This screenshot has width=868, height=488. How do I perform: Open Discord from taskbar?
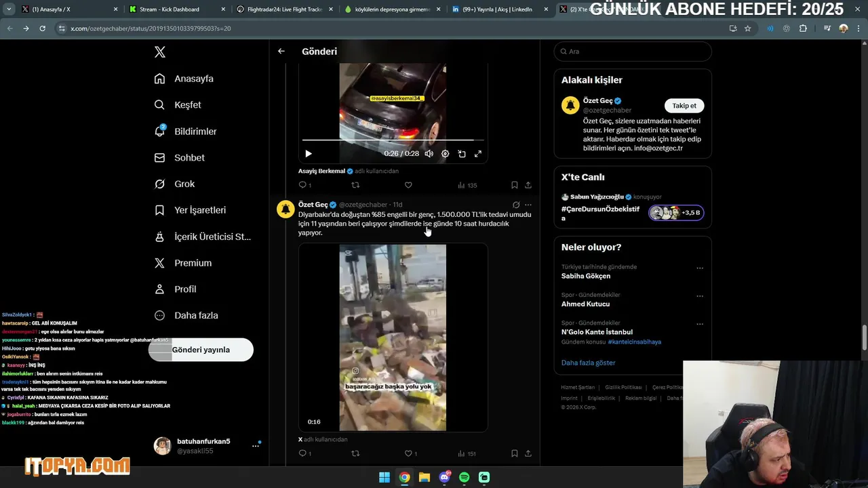(444, 477)
